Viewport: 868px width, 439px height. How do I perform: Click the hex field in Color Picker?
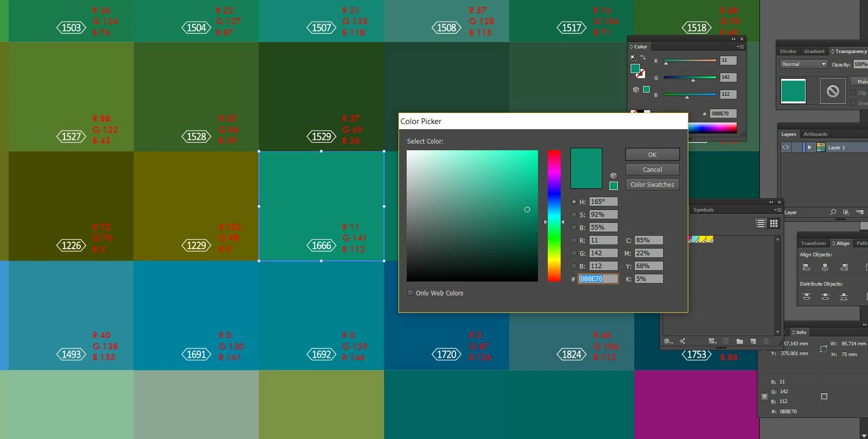pos(598,279)
